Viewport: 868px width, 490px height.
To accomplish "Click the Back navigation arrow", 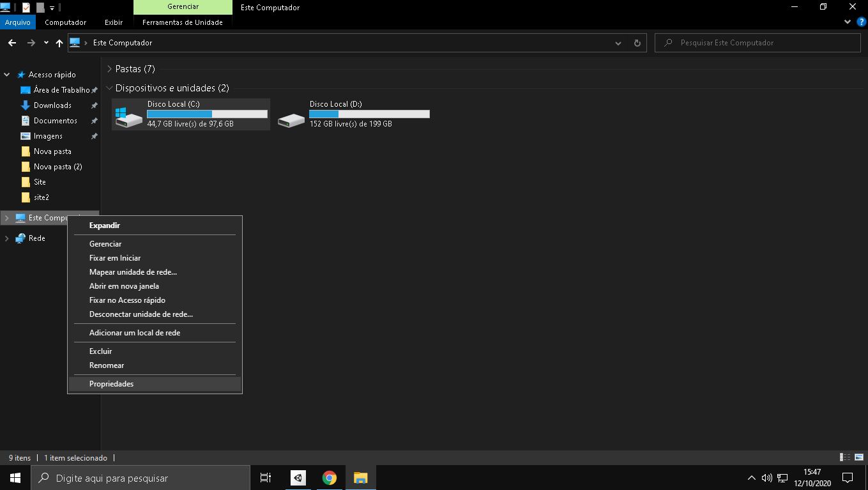I will point(11,43).
